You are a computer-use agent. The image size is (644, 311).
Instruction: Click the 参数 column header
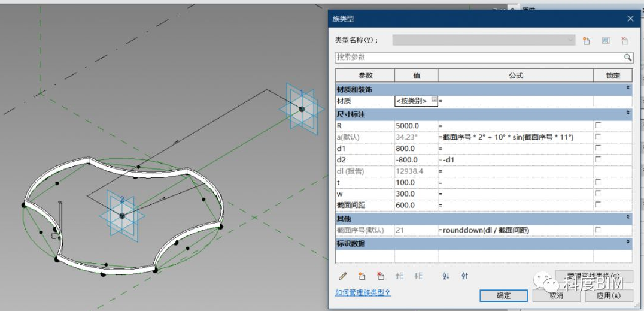coord(365,76)
